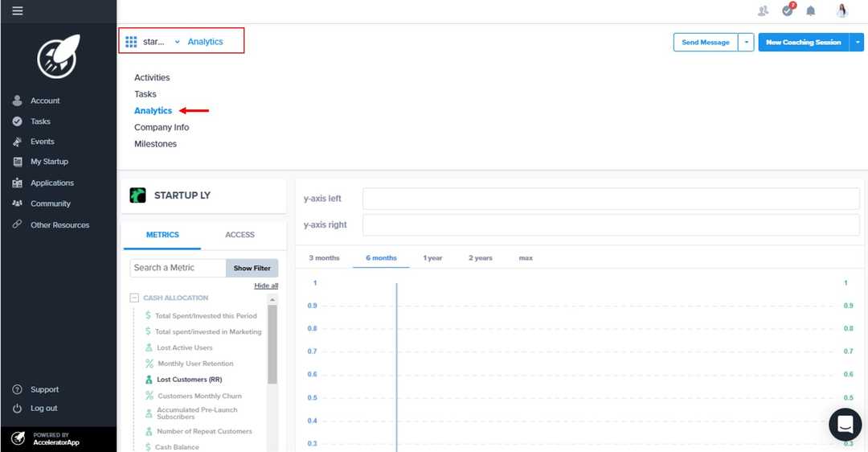The image size is (868, 452).
Task: Open the chat widget bubble
Action: (845, 425)
